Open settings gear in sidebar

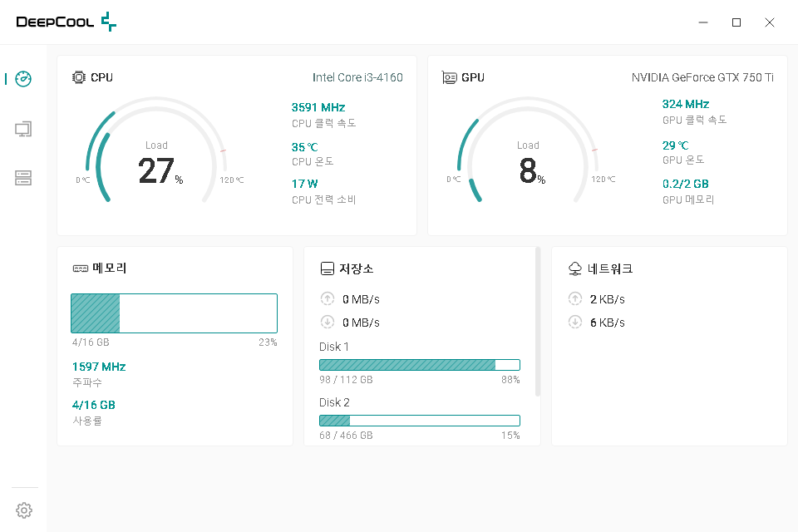coord(24,510)
